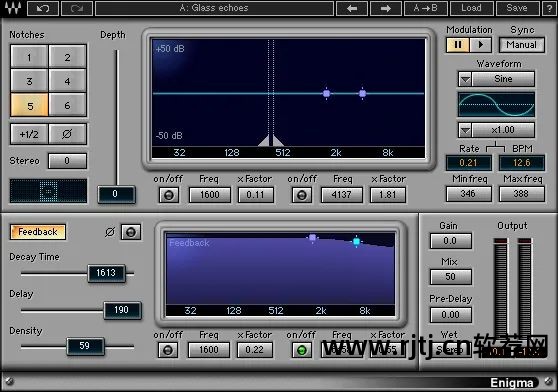Click the Rate value 0.21

(x=468, y=163)
